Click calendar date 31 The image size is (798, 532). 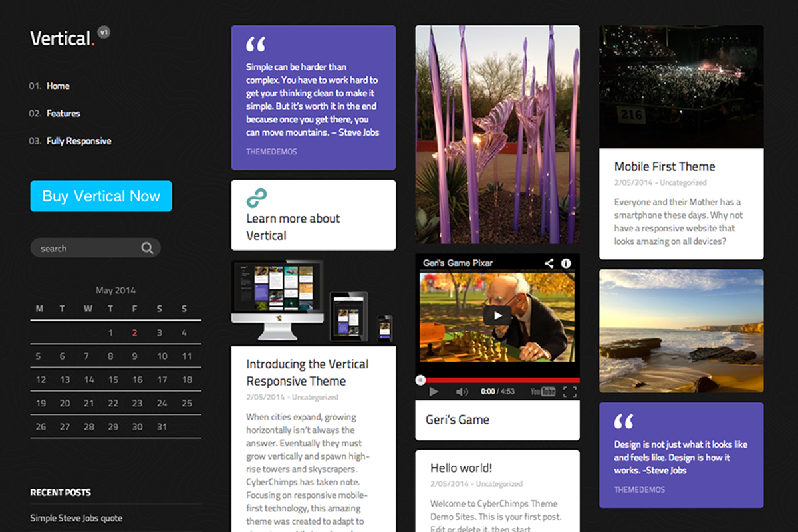click(x=162, y=426)
